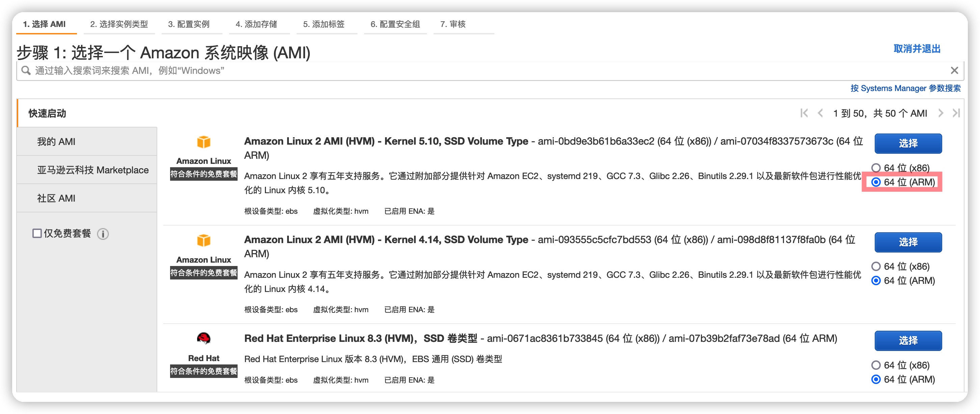Viewport: 980px width, 414px height.
Task: Select 64-bit x86 for Kernel 5.10 AMI
Action: click(x=876, y=168)
